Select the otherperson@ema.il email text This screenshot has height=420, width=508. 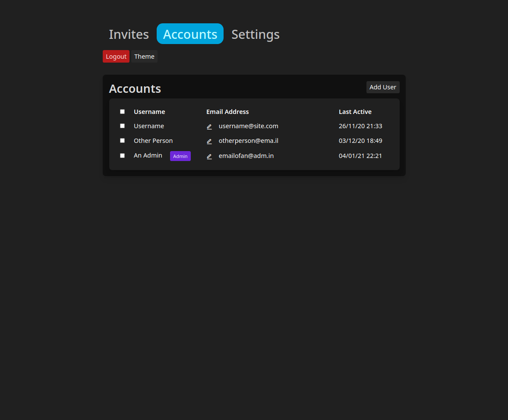[248, 141]
